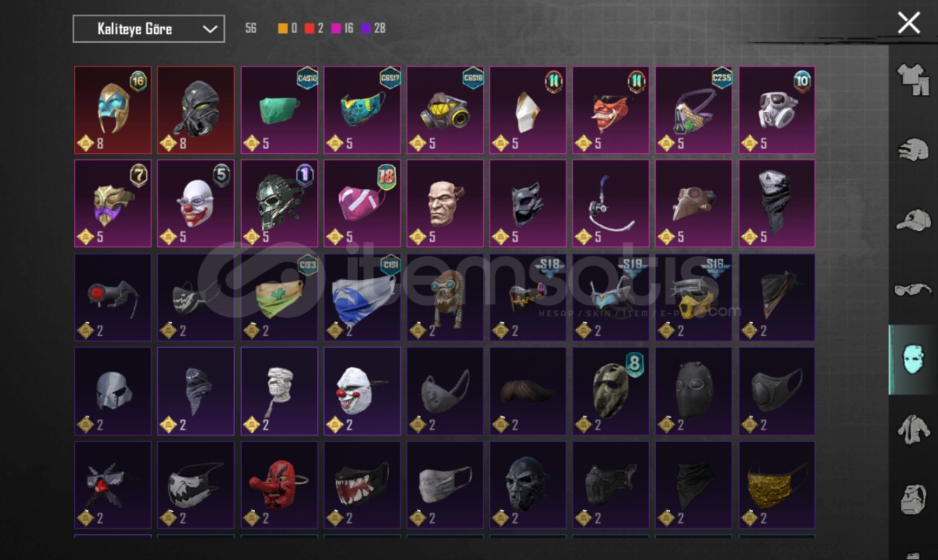
Task: Select the gold sequin face mask
Action: 777,484
